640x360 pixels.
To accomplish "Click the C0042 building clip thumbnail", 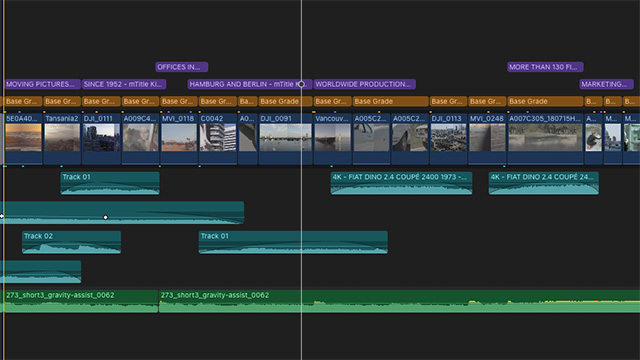I will pyautogui.click(x=218, y=138).
